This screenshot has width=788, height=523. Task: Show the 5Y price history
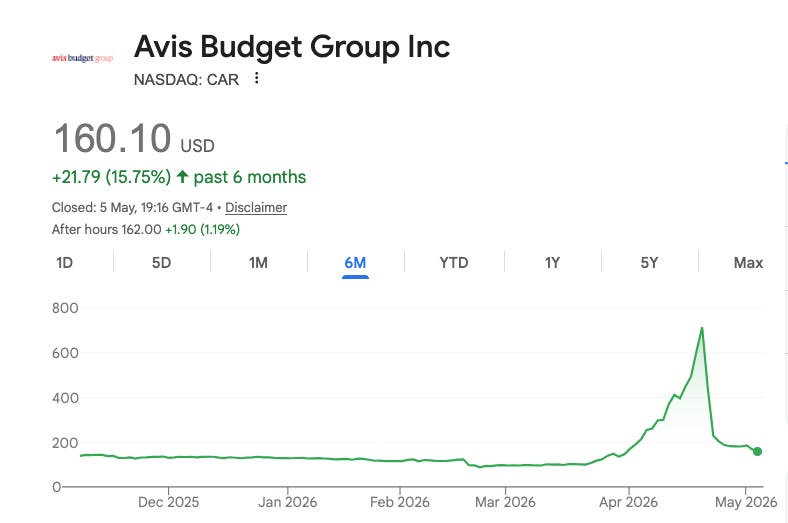(649, 263)
